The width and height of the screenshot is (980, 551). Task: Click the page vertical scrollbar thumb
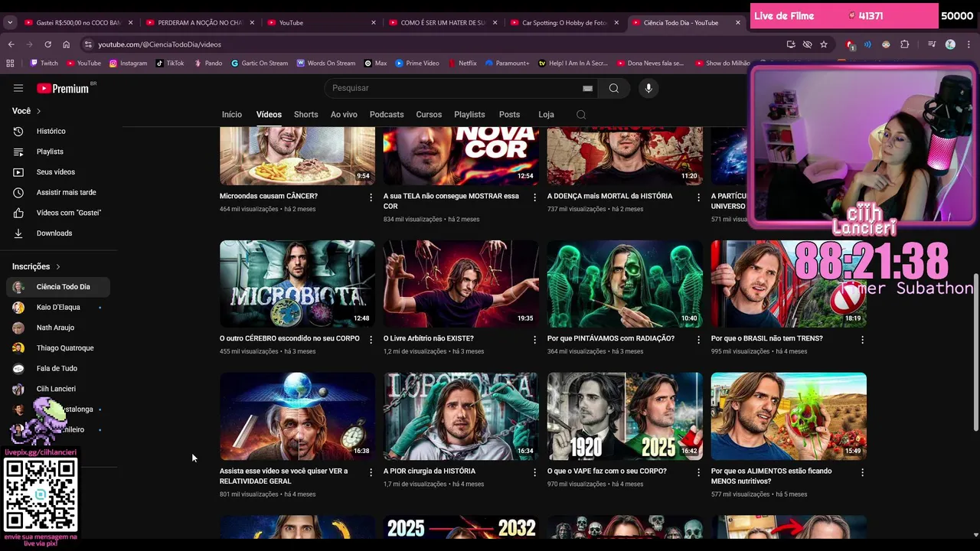pos(975,352)
